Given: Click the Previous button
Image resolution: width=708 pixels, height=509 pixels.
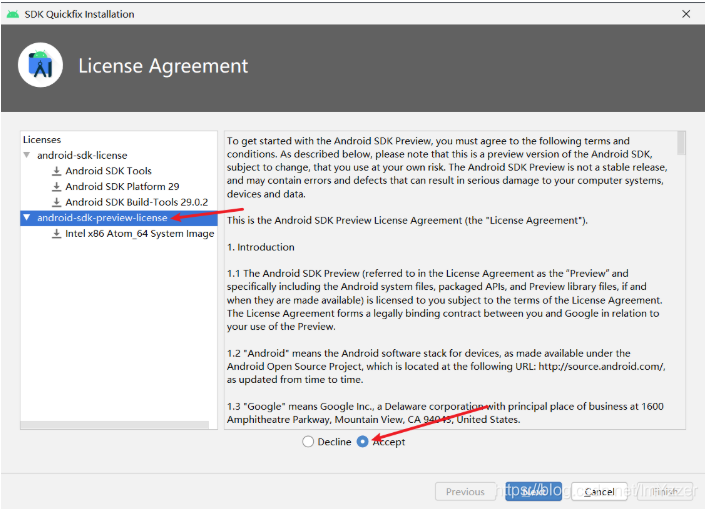Looking at the screenshot, I should pyautogui.click(x=465, y=491).
